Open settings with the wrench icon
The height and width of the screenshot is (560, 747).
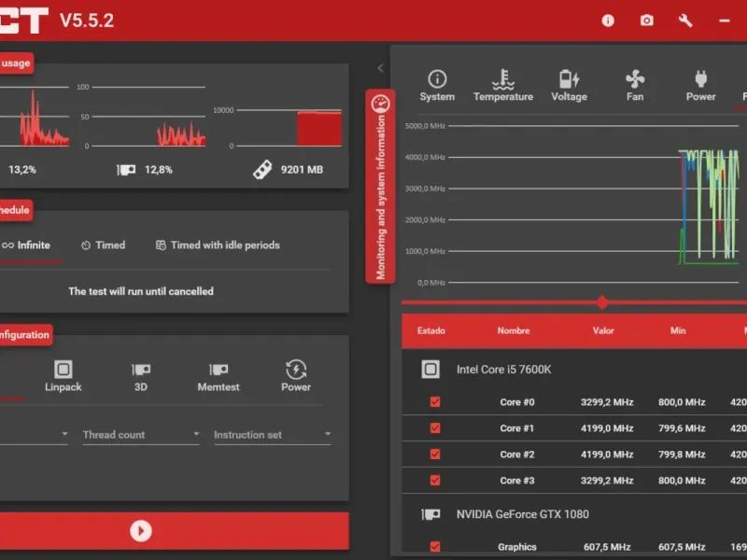[x=685, y=21]
